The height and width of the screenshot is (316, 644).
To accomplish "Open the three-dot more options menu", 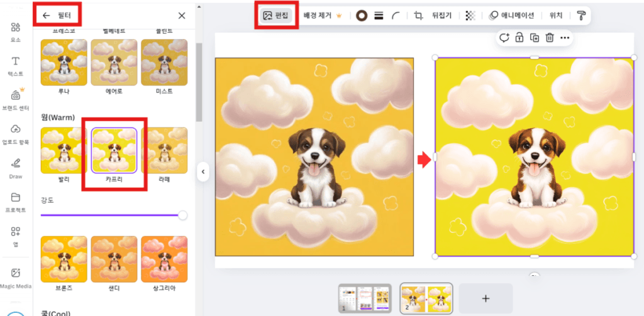I will 565,38.
